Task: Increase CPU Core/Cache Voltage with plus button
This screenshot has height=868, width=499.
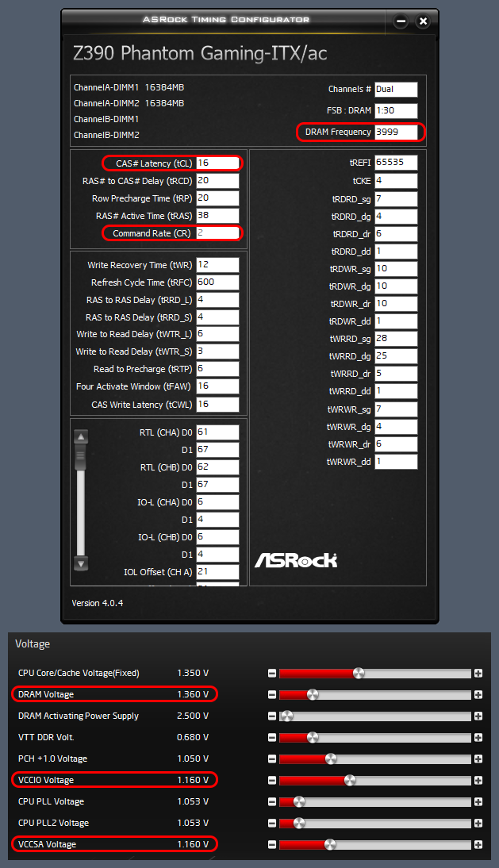Action: tap(478, 673)
